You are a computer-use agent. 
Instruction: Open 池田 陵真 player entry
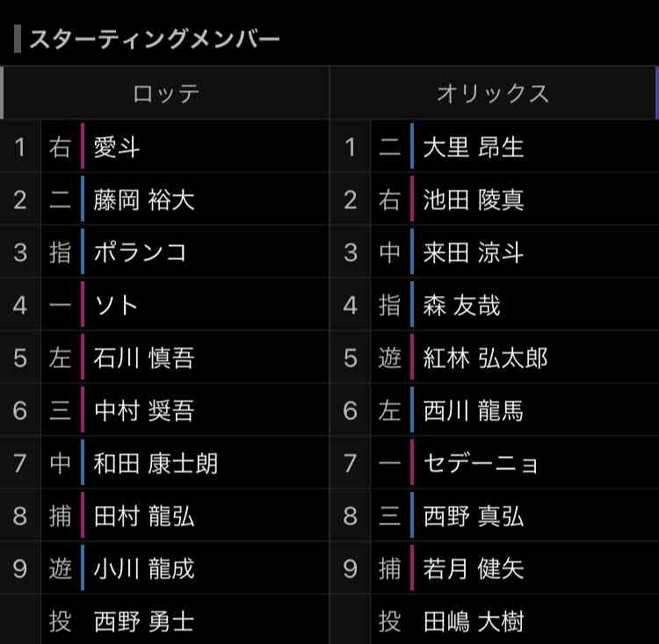tap(474, 199)
